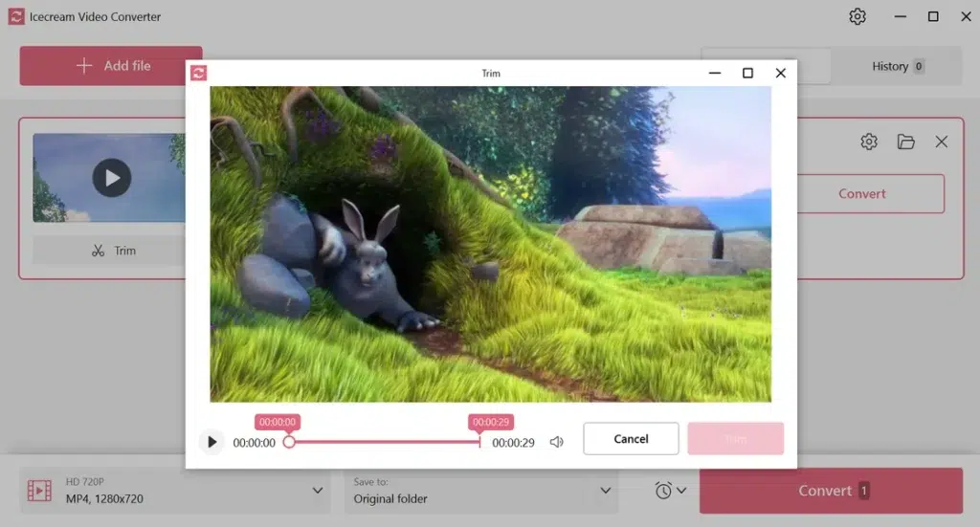980x527 pixels.
Task: Cancel the trim operation
Action: (631, 438)
